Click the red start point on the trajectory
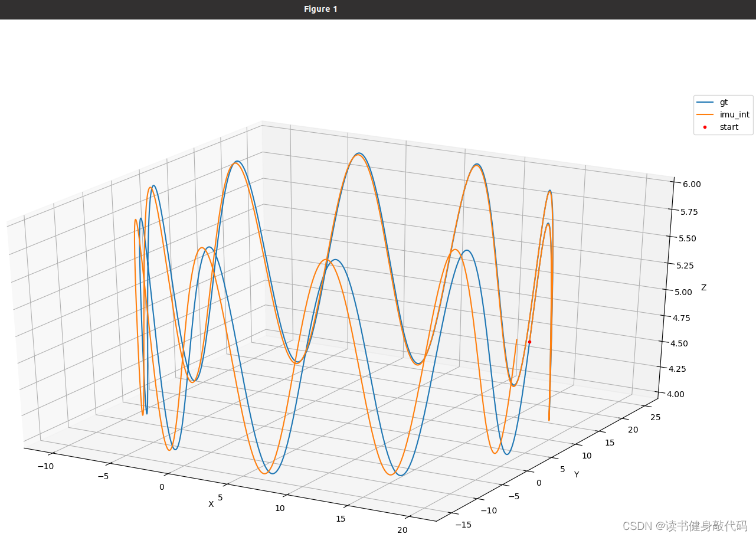Image resolution: width=756 pixels, height=537 pixels. pos(529,342)
